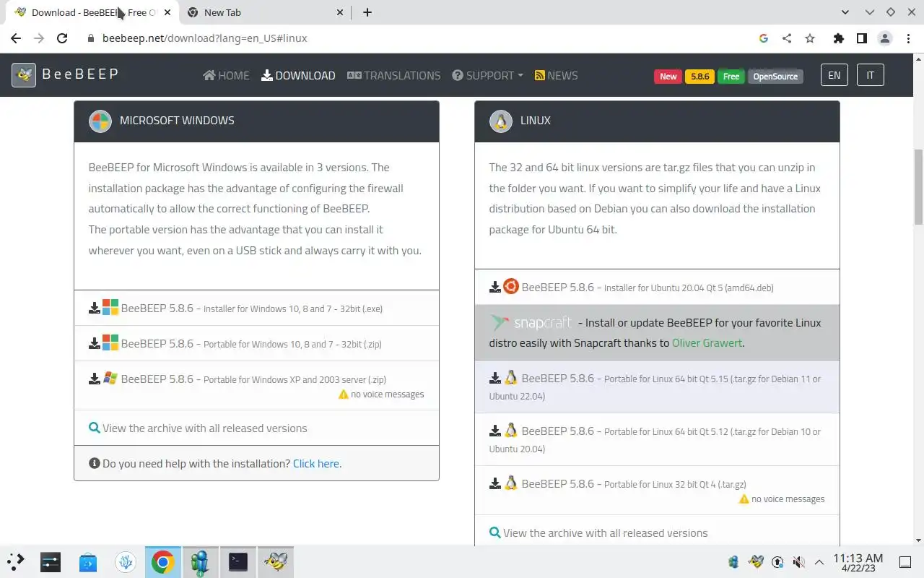Click the Google icon in address bar
The width and height of the screenshot is (924, 578).
764,38
